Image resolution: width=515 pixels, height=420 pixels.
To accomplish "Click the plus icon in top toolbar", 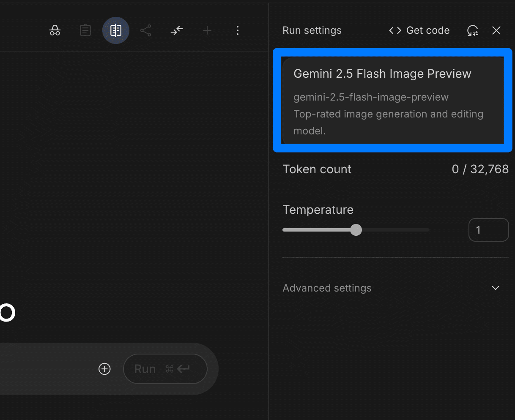I will tap(207, 30).
